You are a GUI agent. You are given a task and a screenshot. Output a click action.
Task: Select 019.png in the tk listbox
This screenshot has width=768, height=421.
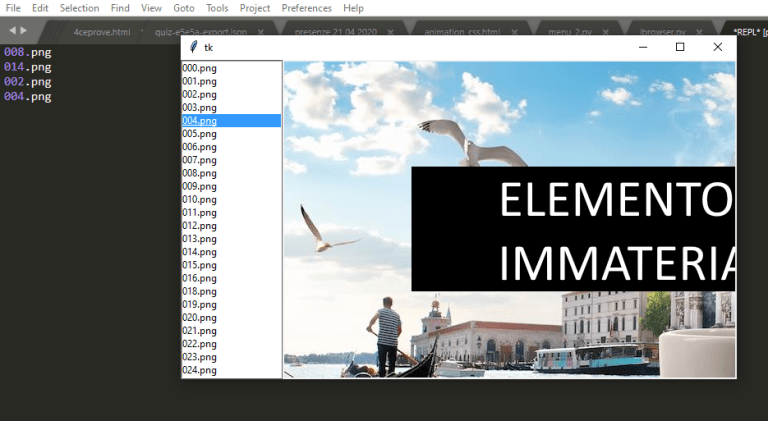231,304
